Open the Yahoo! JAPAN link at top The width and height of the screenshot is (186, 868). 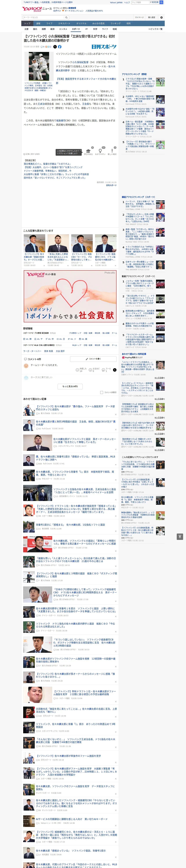click(116, 2)
